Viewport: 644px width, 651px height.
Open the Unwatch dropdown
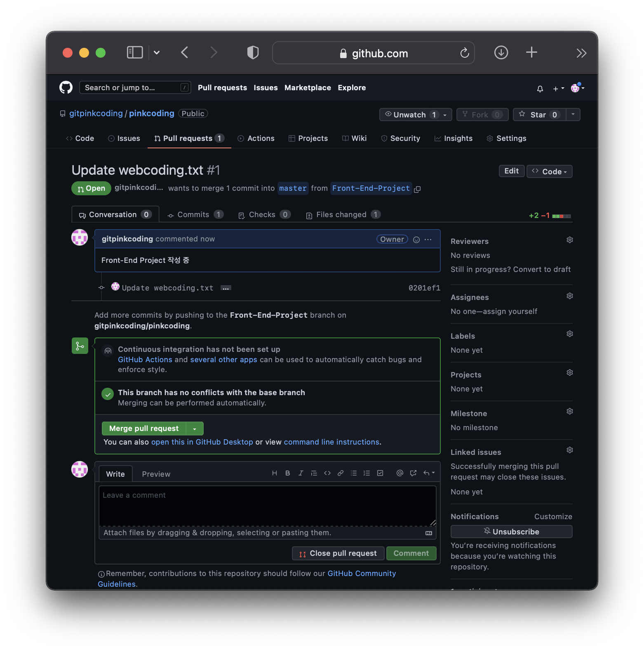(416, 115)
